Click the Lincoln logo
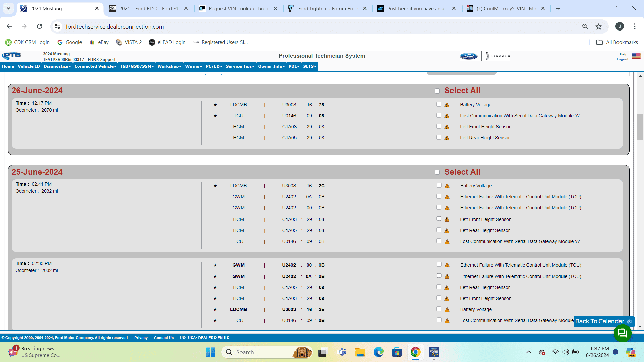 pyautogui.click(x=498, y=56)
